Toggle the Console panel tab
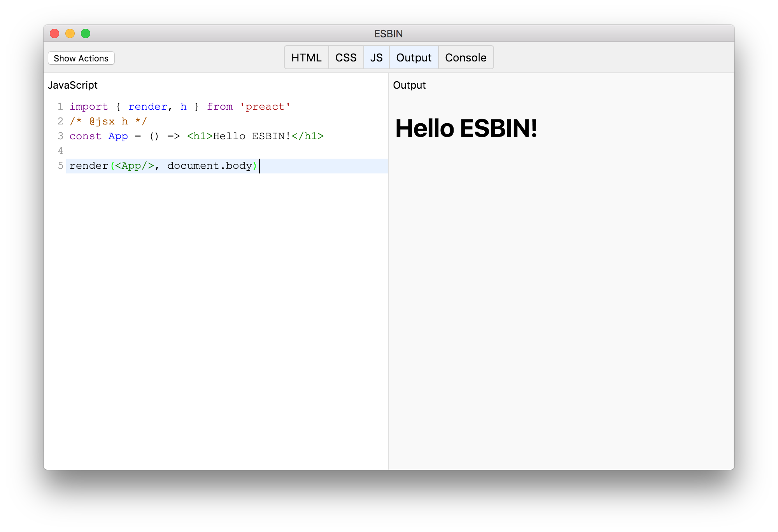 466,58
